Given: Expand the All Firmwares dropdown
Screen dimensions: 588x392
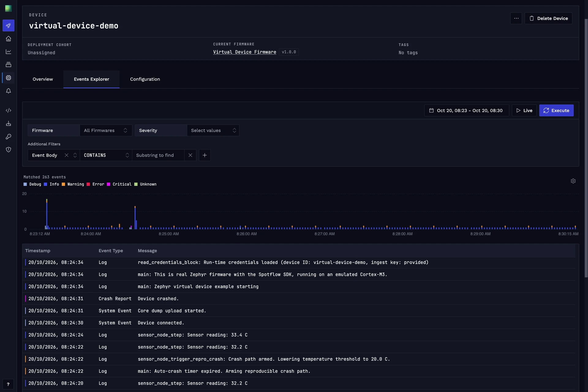Looking at the screenshot, I should click(x=106, y=130).
